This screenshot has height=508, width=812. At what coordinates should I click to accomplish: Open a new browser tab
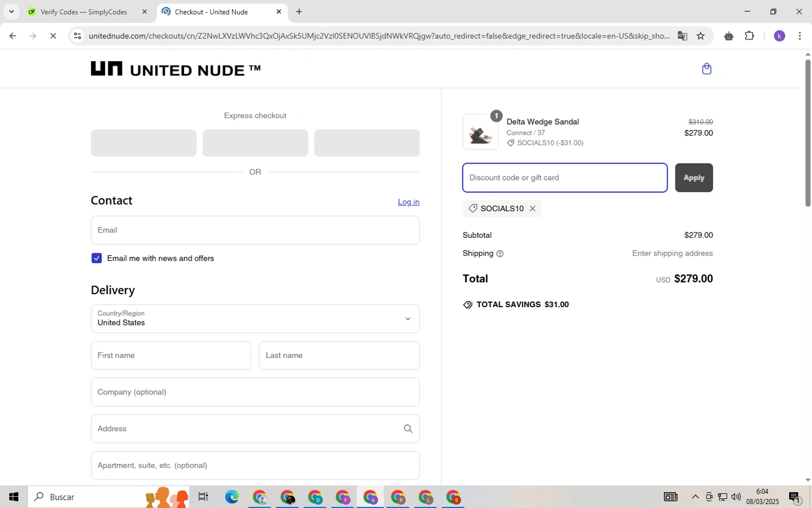(299, 11)
